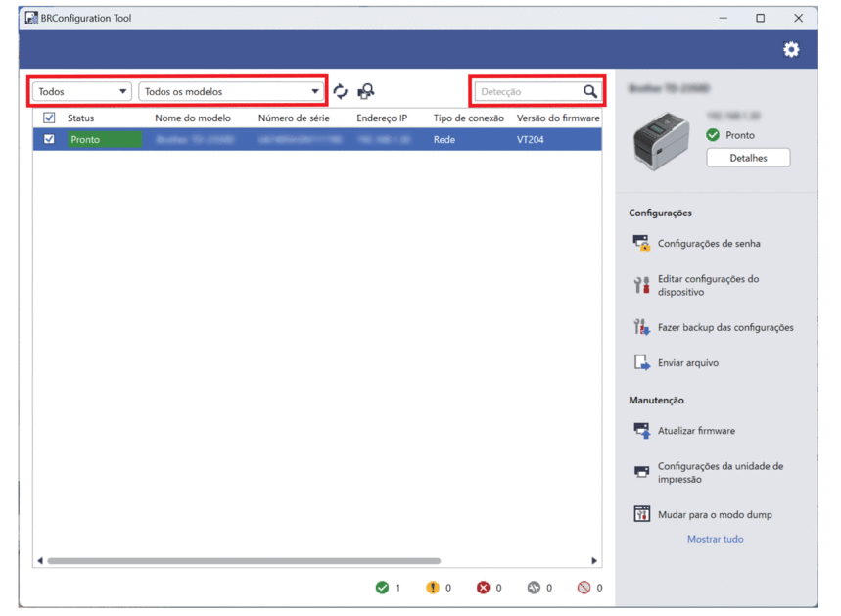The image size is (841, 616).
Task: Select Mudar para o modo dump
Action: [715, 514]
